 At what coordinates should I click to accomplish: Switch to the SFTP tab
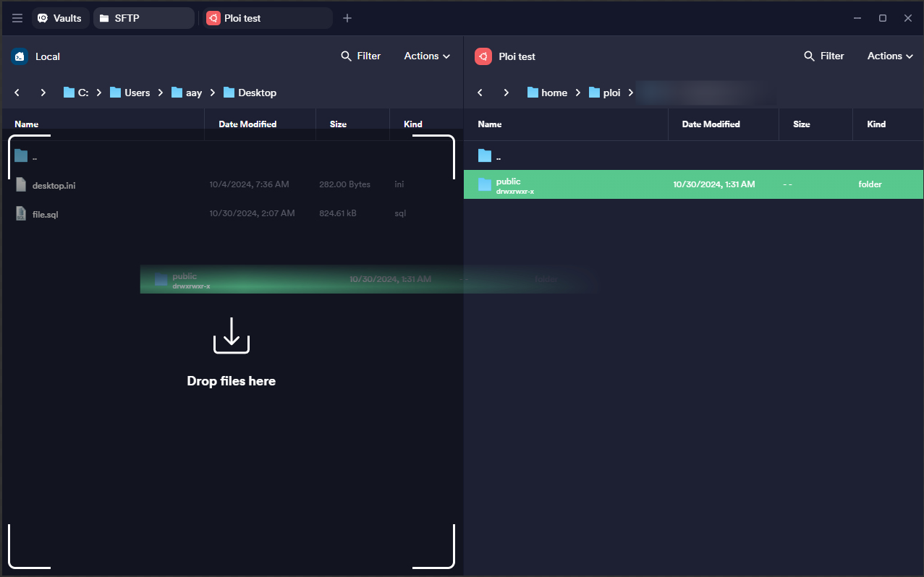click(143, 18)
